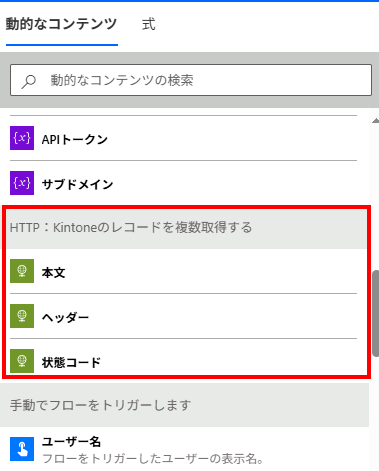Click the magnifier search icon
379x471 pixels.
[x=29, y=81]
